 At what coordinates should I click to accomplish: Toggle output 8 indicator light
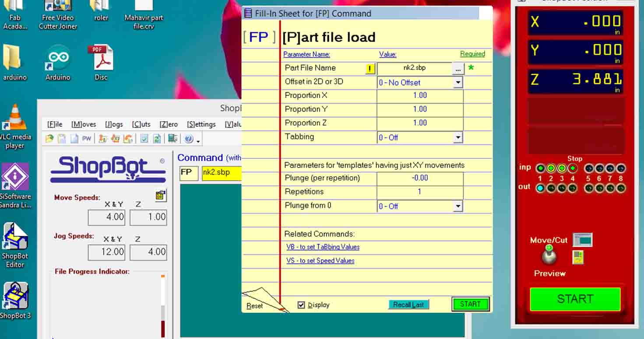(621, 188)
